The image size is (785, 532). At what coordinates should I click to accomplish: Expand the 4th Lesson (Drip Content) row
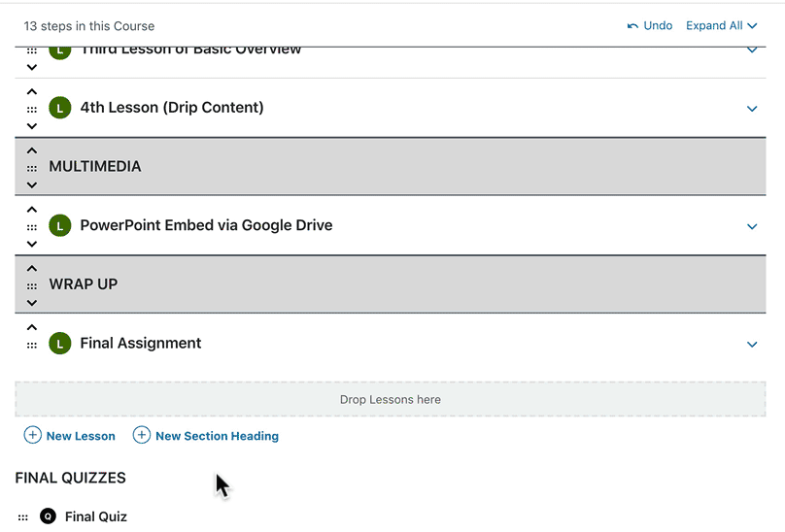pyautogui.click(x=751, y=109)
